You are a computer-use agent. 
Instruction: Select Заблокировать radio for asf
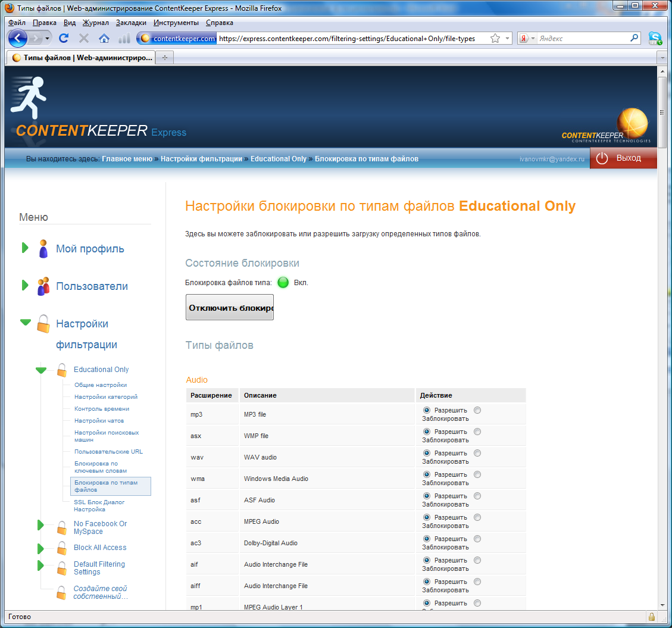[477, 496]
